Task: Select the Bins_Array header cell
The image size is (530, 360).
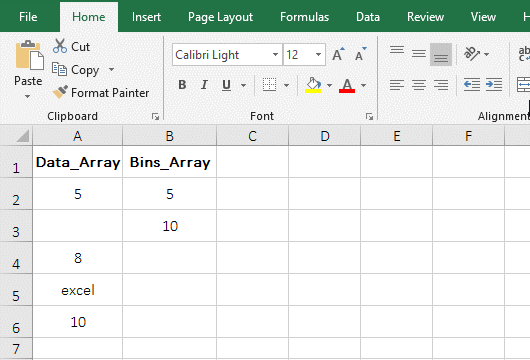Action: [170, 162]
